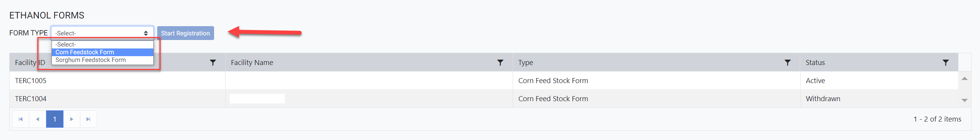Select the TERC1004 facility row
Screen dimensions: 980x140
pyautogui.click(x=483, y=98)
